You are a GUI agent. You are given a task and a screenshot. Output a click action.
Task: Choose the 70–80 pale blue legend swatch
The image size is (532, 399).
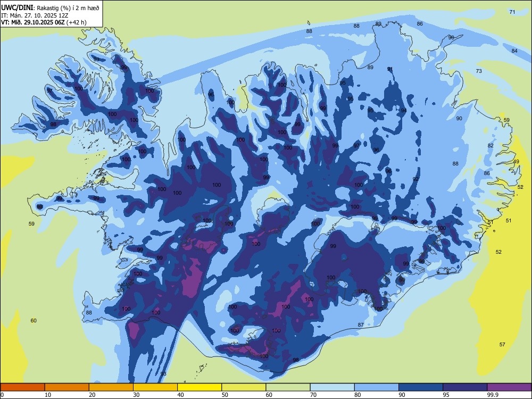[x=332, y=387]
